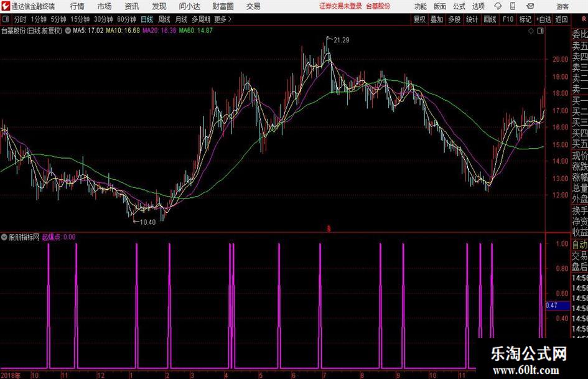Click the 通达信 red logo icon
Screen dimensions: 588x379
pyautogui.click(x=5, y=6)
